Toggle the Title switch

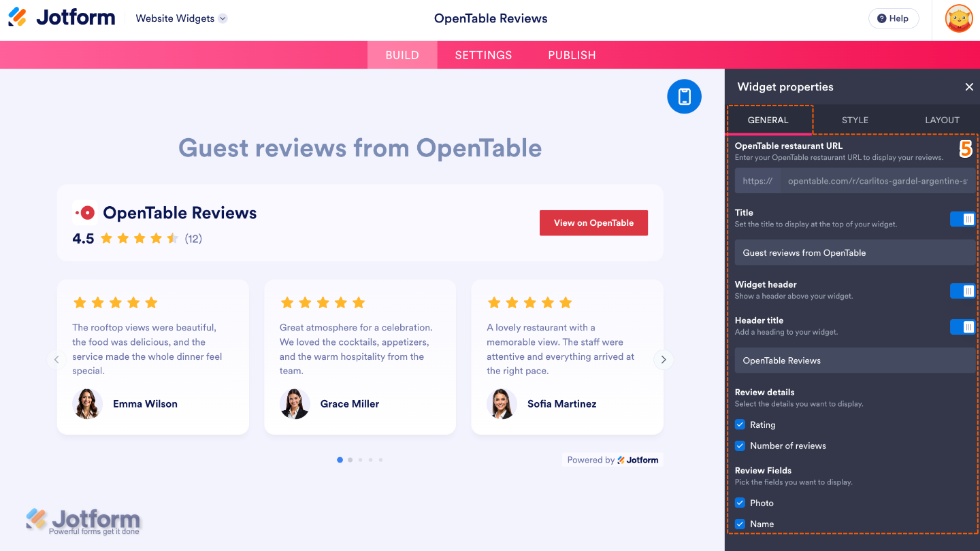[962, 219]
